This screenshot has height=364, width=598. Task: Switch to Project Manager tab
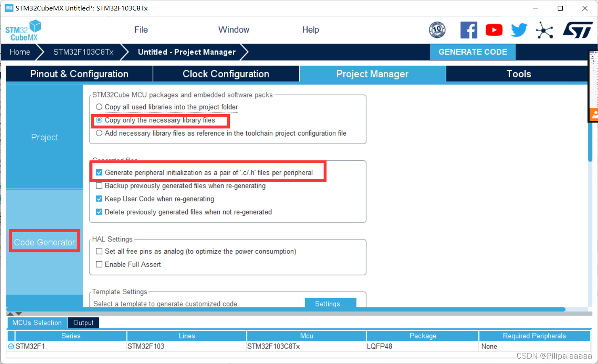pyautogui.click(x=372, y=74)
